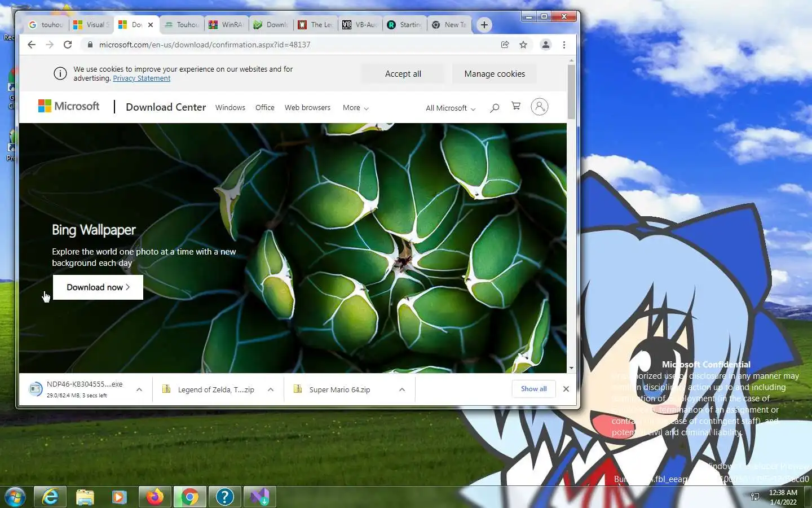Open the Office nav link

[x=265, y=107]
